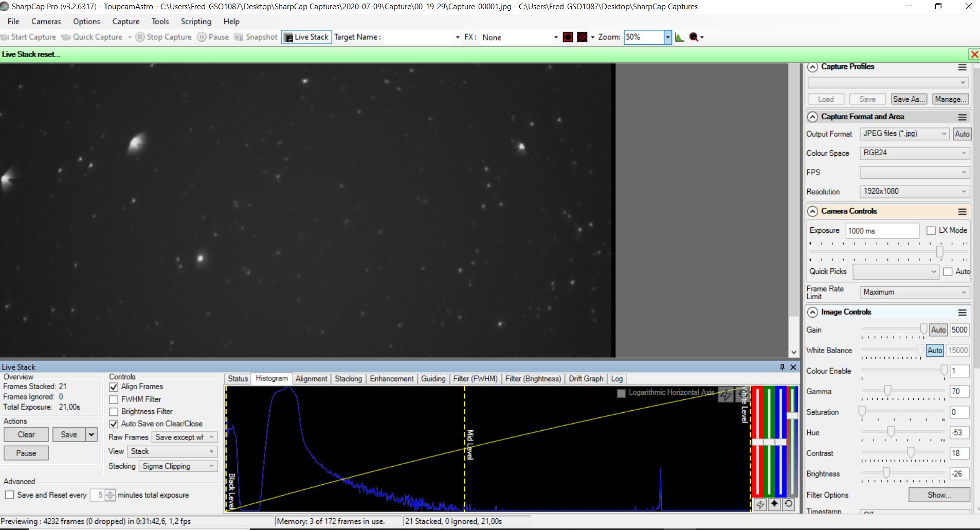Viewport: 980px width, 530px height.
Task: Click the red crosshair overlay toolbar icon
Action: (582, 37)
